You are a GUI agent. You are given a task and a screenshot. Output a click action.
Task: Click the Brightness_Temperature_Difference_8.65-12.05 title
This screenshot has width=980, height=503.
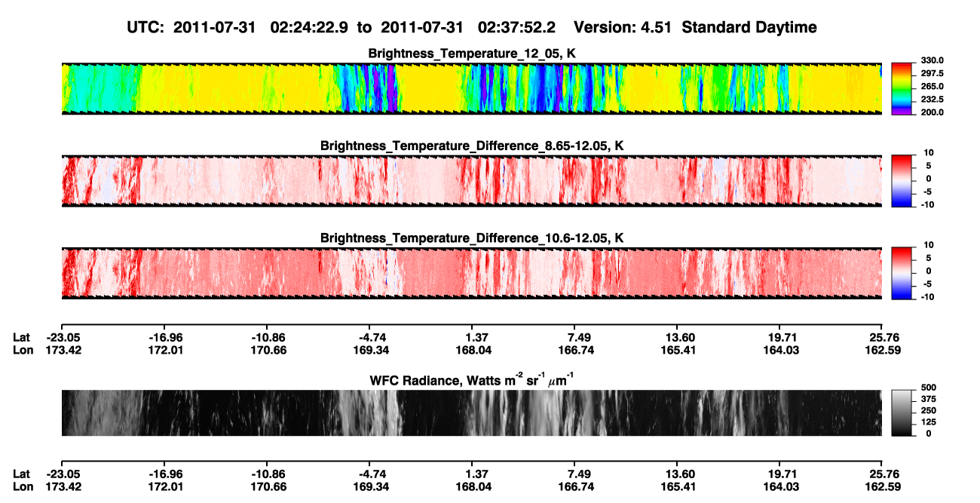(x=472, y=146)
